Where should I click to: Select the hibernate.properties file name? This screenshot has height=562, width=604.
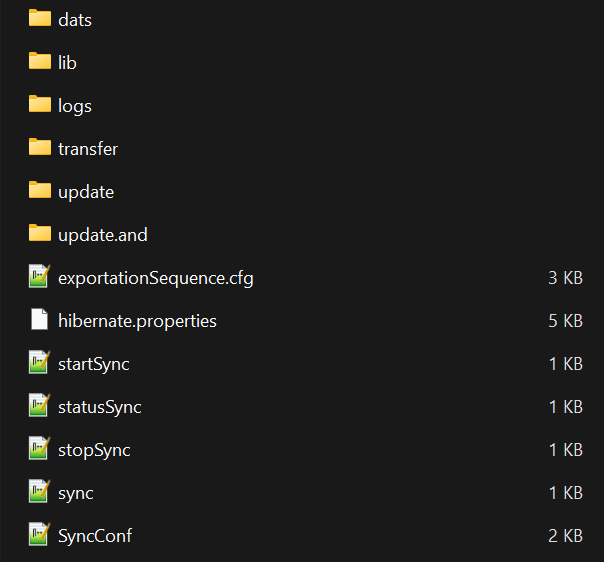click(137, 321)
